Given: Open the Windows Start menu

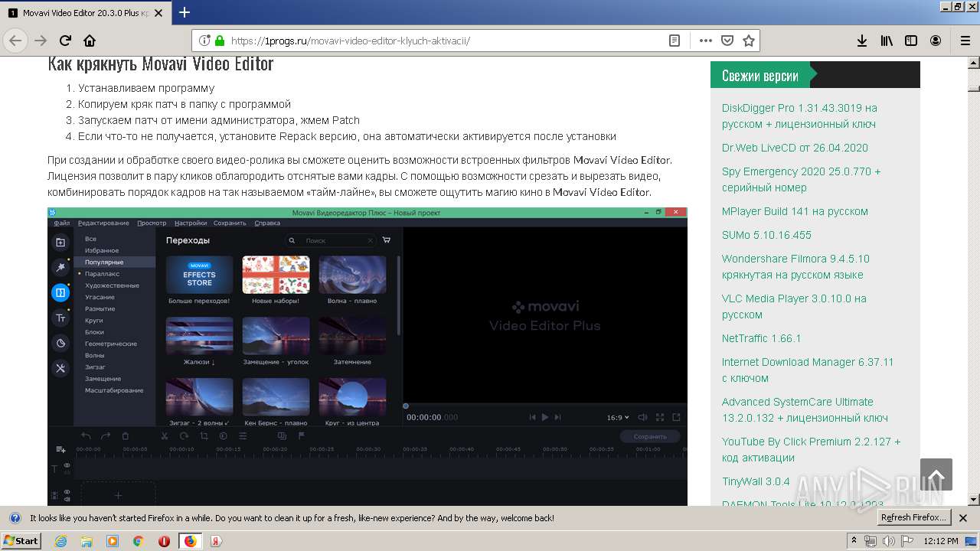Looking at the screenshot, I should pos(21,540).
